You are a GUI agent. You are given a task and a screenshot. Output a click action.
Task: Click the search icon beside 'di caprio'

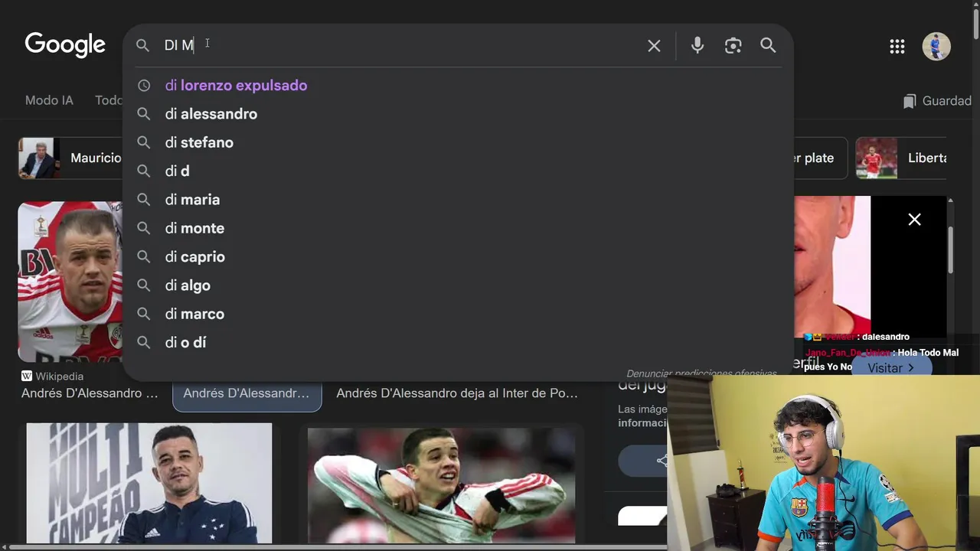tap(144, 257)
